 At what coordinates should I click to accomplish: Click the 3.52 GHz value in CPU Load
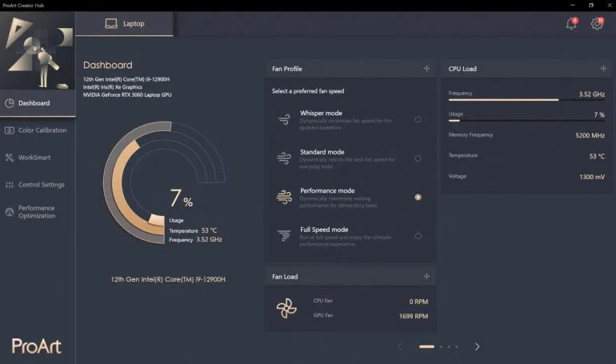click(x=592, y=94)
